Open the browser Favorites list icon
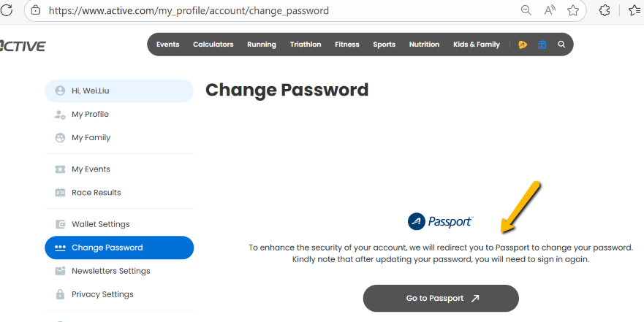The width and height of the screenshot is (644, 322). pyautogui.click(x=634, y=11)
